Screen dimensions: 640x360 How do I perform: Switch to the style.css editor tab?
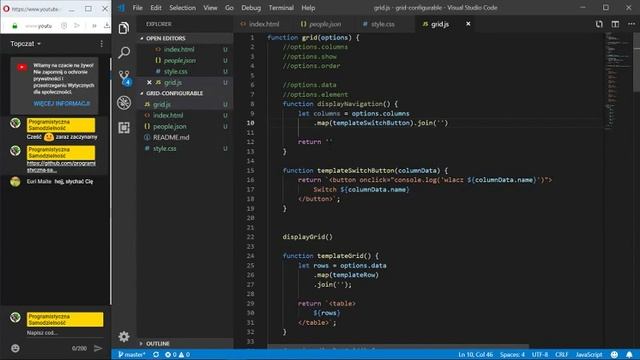click(382, 24)
